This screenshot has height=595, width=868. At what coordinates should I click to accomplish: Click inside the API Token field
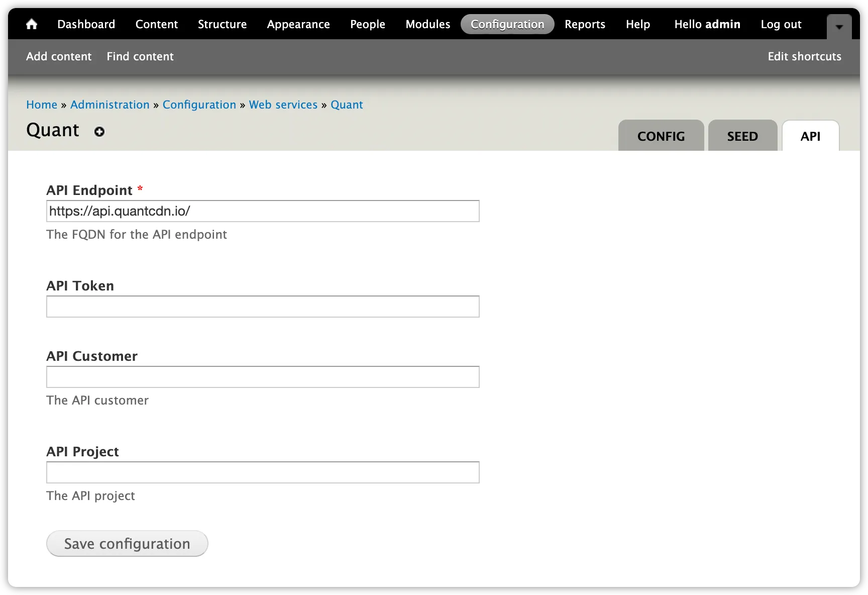263,307
